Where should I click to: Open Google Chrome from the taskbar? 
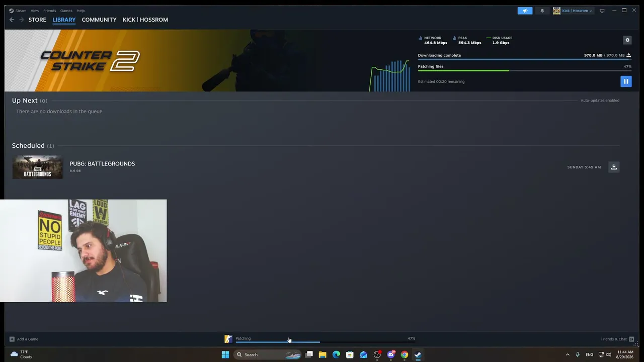tap(405, 354)
